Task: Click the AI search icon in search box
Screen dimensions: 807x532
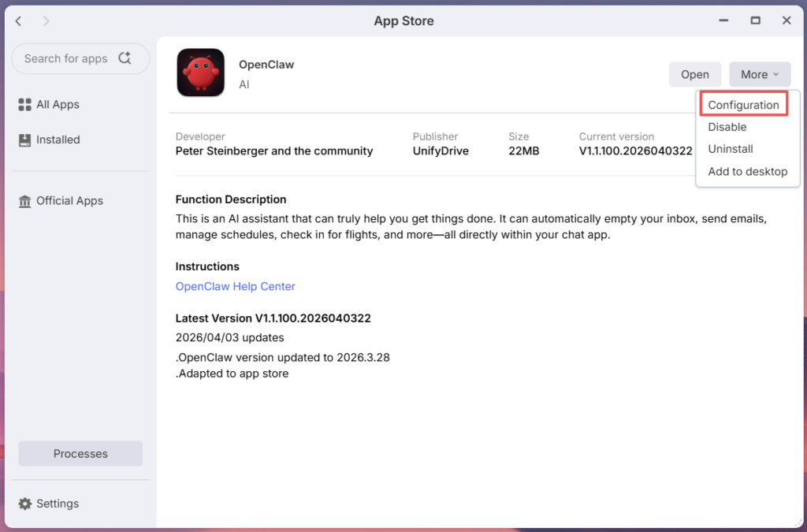Action: pos(125,58)
